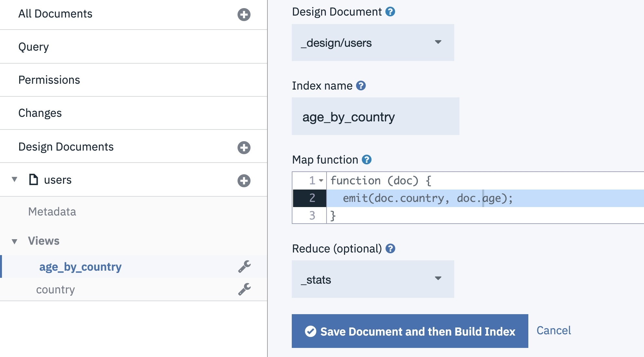Open help icon beside Index name
The image size is (644, 357).
(x=361, y=86)
